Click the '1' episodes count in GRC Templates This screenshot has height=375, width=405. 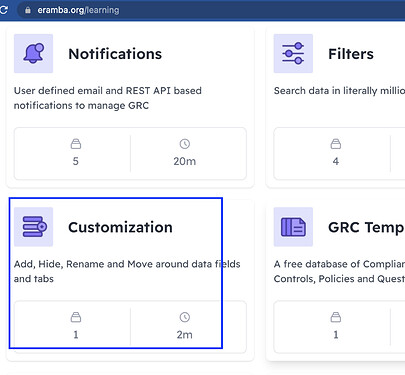pos(336,335)
